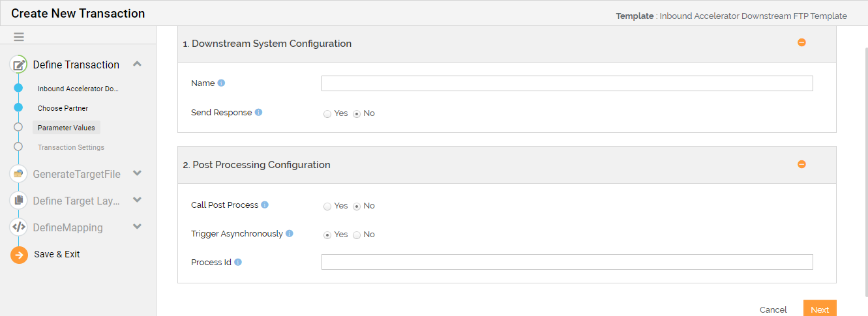This screenshot has width=868, height=316.
Task: Show info tooltip for Process Id
Action: tap(238, 263)
